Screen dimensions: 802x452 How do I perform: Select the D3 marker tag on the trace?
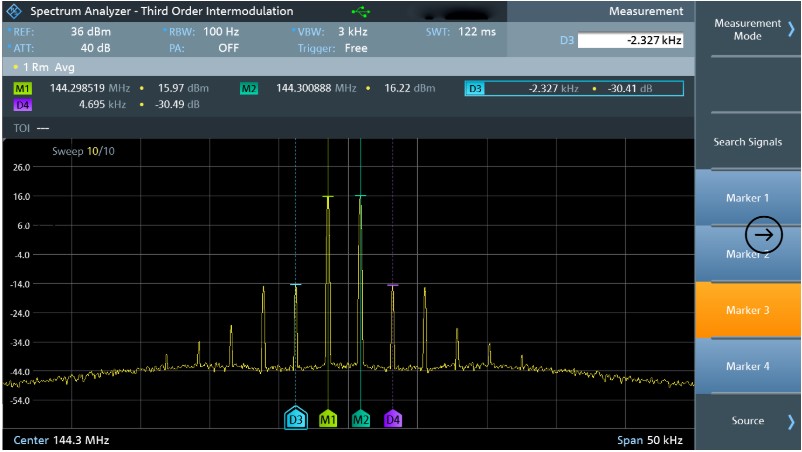296,418
